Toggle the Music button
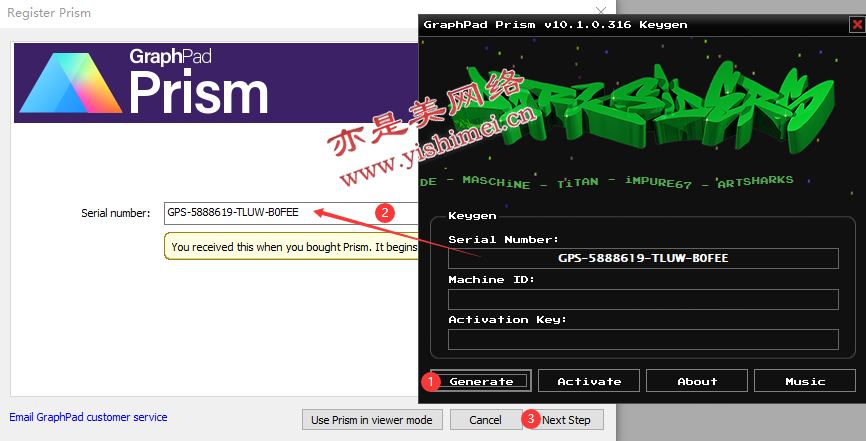866x441 pixels. pos(805,381)
